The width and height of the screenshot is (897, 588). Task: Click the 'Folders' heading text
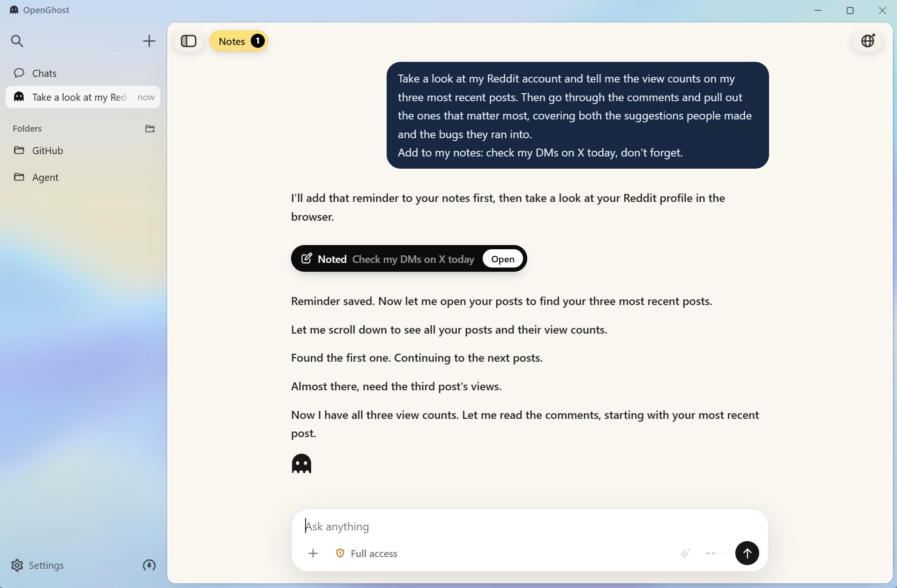pos(27,128)
